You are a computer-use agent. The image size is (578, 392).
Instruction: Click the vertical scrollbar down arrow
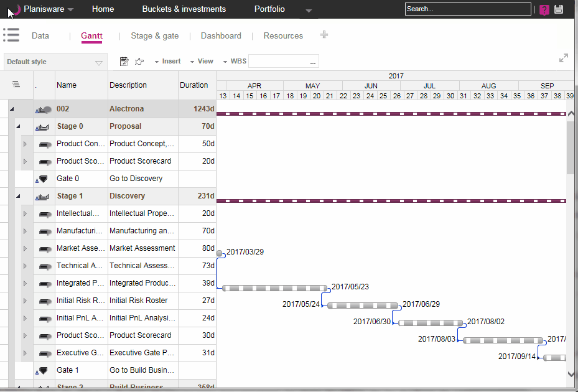(x=571, y=374)
